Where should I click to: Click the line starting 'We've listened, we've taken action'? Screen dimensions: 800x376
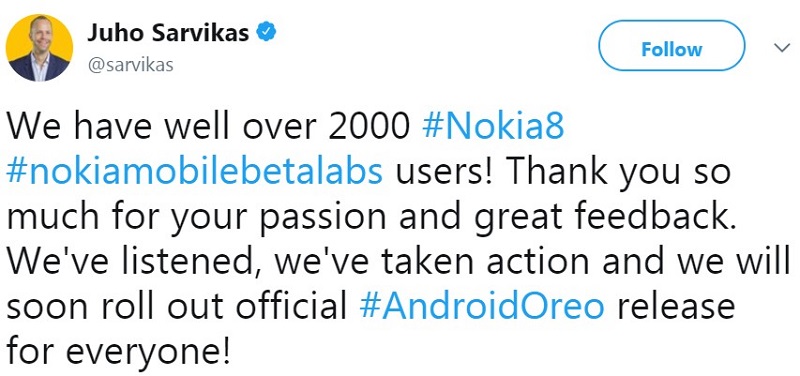[398, 263]
